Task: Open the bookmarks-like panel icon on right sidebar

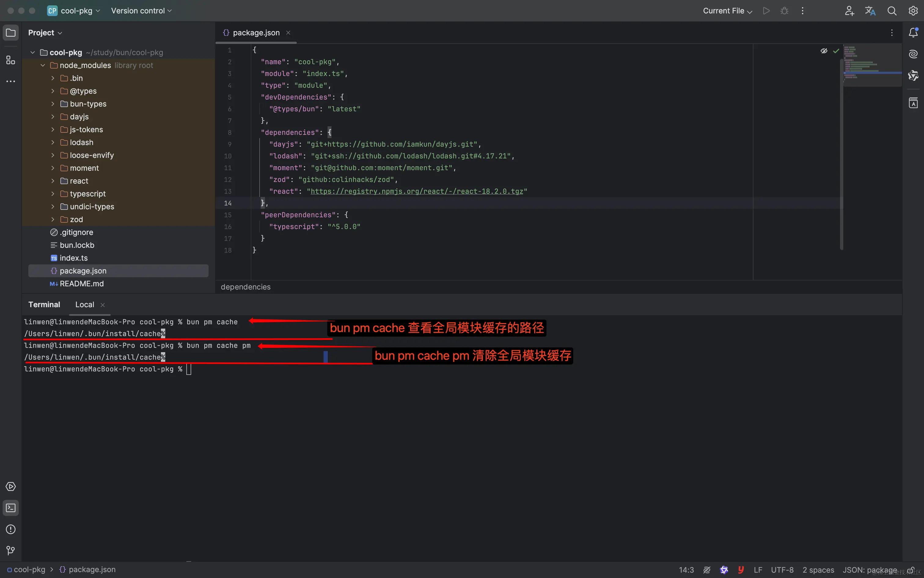Action: 913,102
